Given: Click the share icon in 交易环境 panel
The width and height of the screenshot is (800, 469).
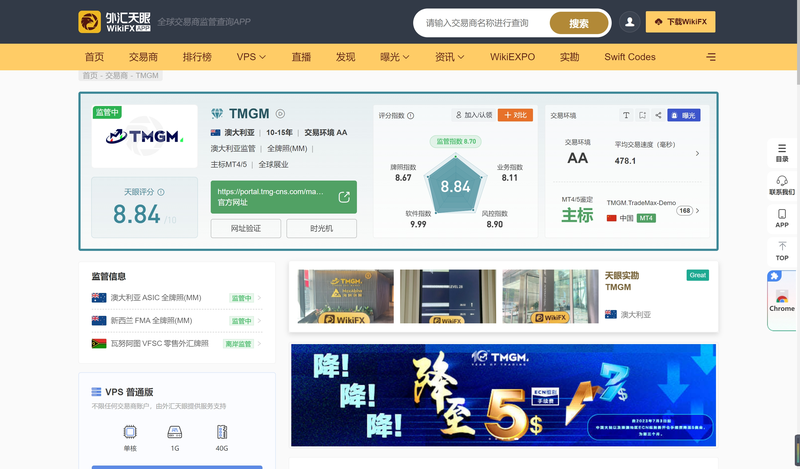Looking at the screenshot, I should click(x=658, y=115).
